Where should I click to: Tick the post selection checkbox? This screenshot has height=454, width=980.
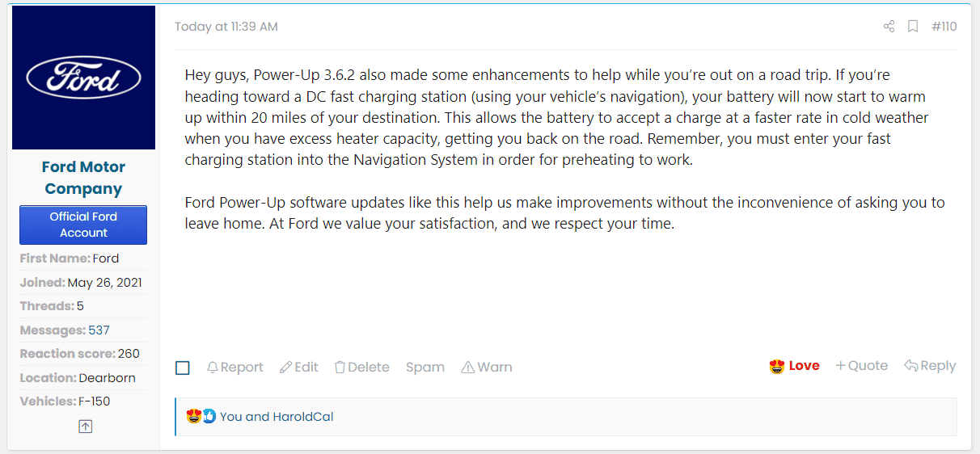pos(183,368)
